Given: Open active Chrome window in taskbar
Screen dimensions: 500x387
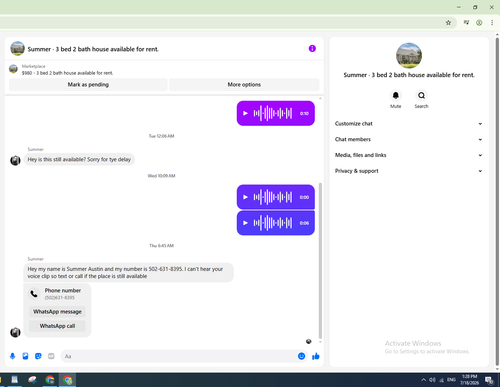Looking at the screenshot, I should pyautogui.click(x=68, y=380).
